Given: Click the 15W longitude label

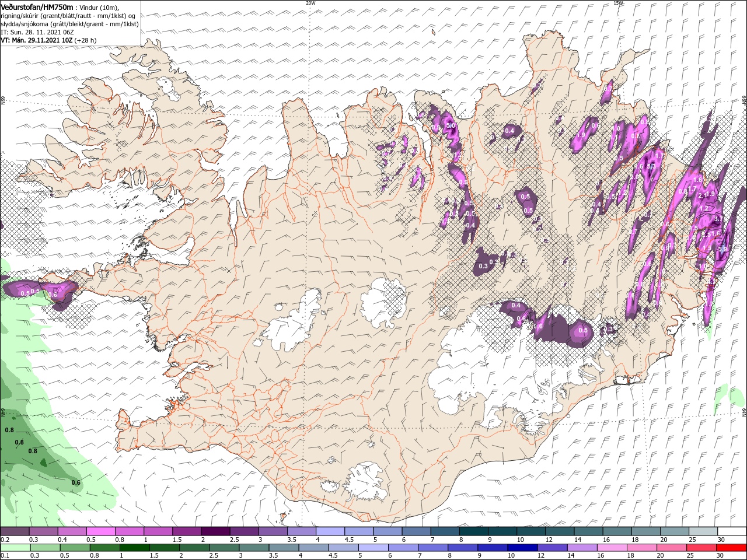Looking at the screenshot, I should [619, 3].
